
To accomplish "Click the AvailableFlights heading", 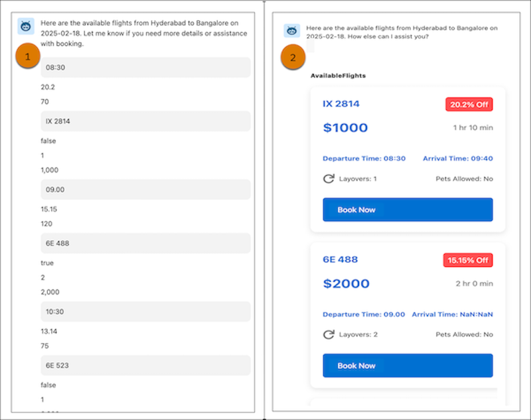I will click(338, 76).
